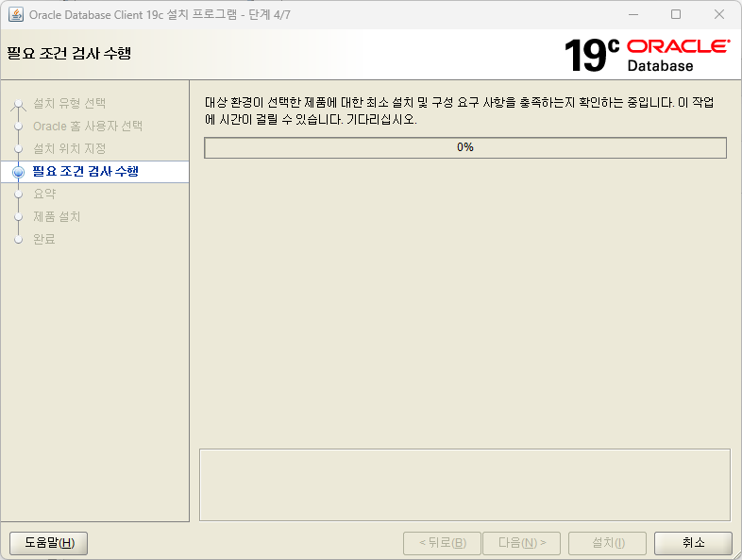The image size is (742, 560).
Task: Select the 설치 위치 지정 step
Action: click(70, 148)
